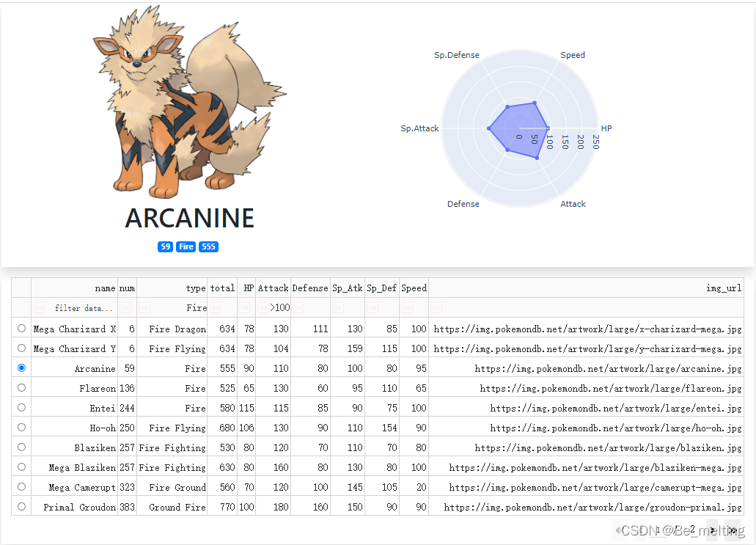Jump to the last table page

tap(733, 530)
